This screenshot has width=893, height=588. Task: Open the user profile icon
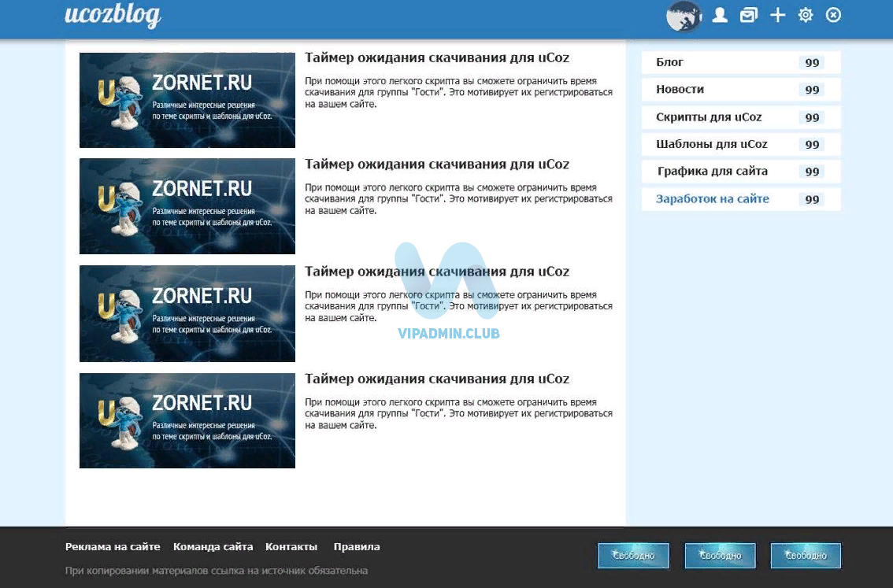coord(720,15)
